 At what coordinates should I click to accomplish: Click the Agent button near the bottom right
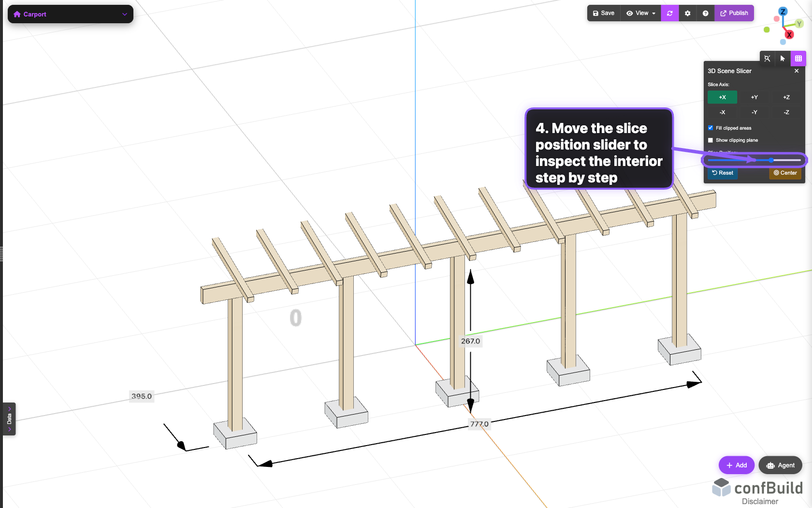(780, 465)
